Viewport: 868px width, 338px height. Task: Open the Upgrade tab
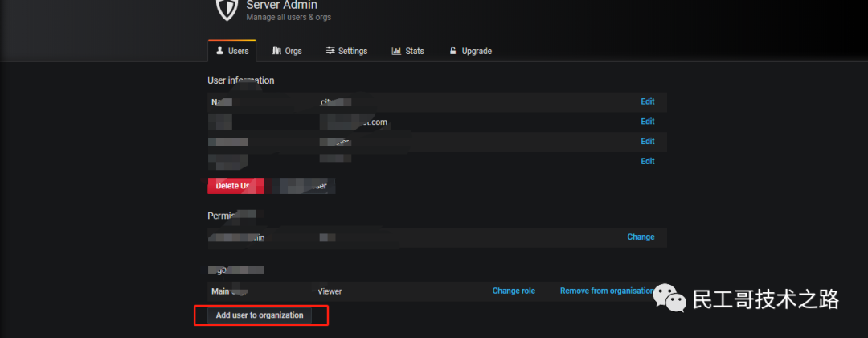pyautogui.click(x=470, y=51)
